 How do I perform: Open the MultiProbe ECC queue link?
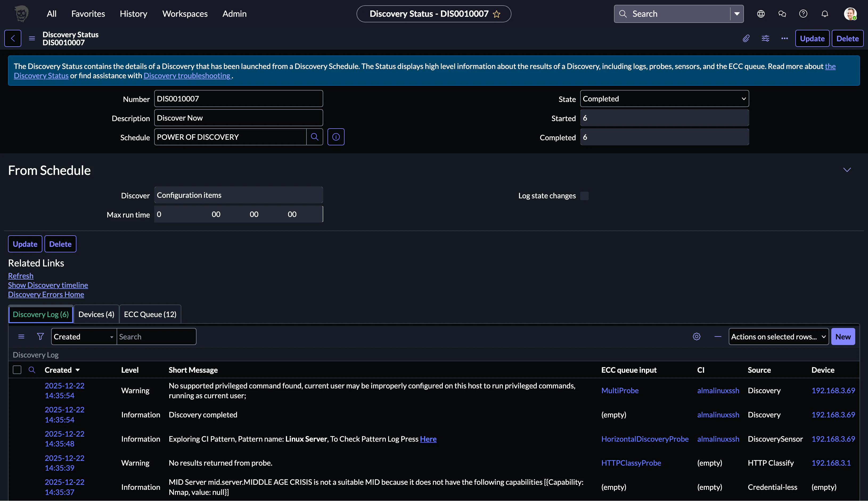pyautogui.click(x=620, y=391)
